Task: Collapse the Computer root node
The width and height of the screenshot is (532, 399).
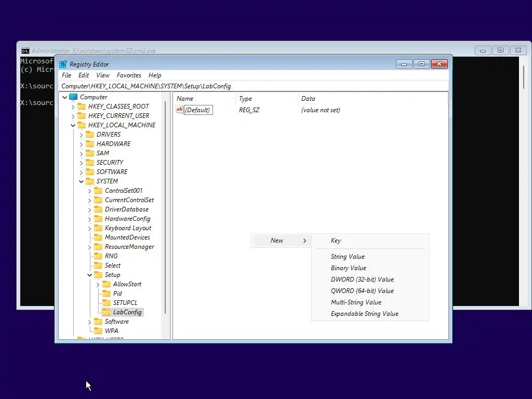Action: (x=65, y=97)
